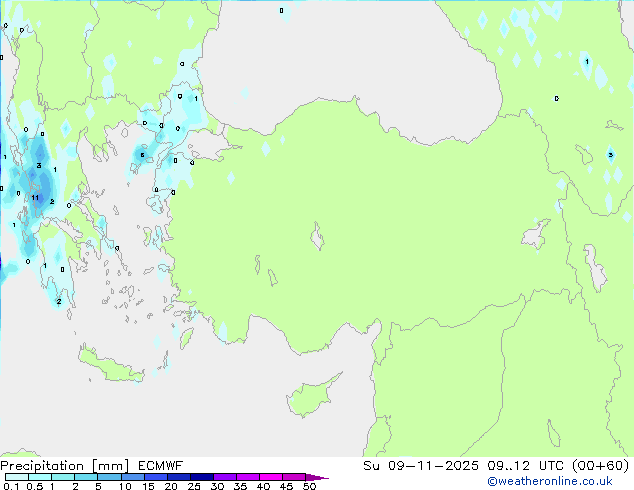The image size is (634, 490).
Task: Click the 10–15 mm legend color swatch
Action: coord(133,477)
